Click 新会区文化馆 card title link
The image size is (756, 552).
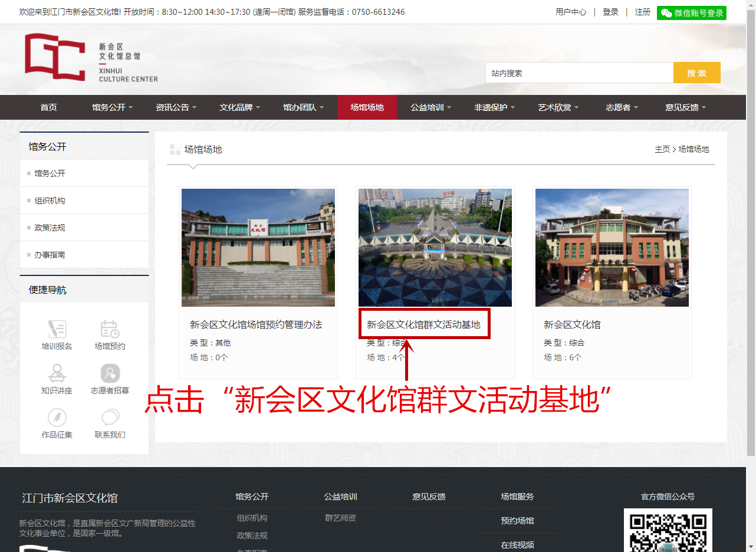pos(572,325)
